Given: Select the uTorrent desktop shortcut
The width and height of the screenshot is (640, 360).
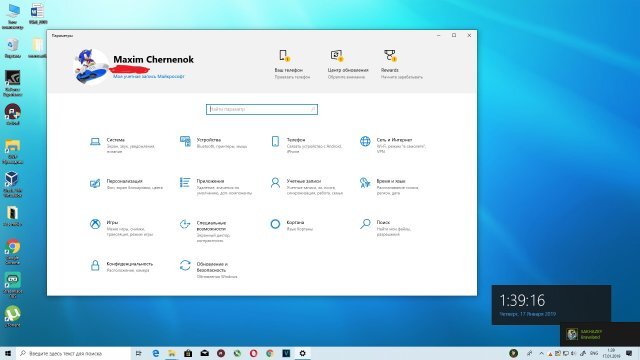Looking at the screenshot, I should 13,317.
